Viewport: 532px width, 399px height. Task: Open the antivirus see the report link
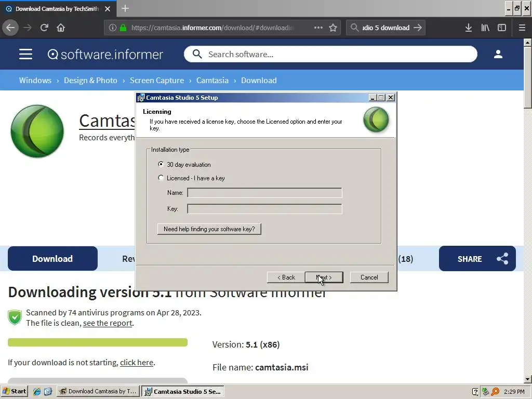108,323
